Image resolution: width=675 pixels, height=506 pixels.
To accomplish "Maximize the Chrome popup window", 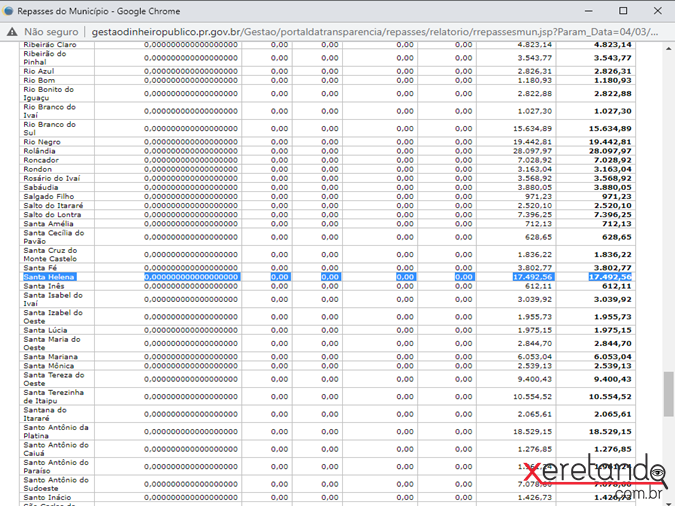I will pyautogui.click(x=622, y=9).
